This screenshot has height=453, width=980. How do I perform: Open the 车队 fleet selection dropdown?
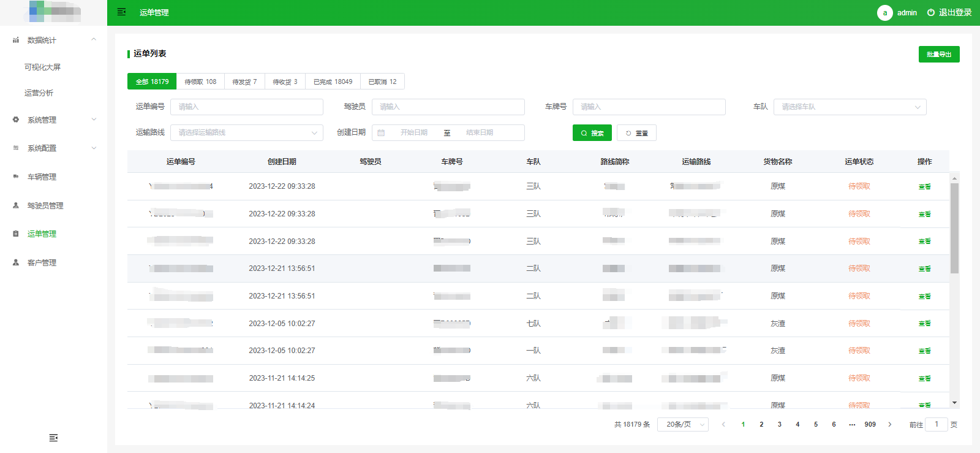(x=850, y=107)
